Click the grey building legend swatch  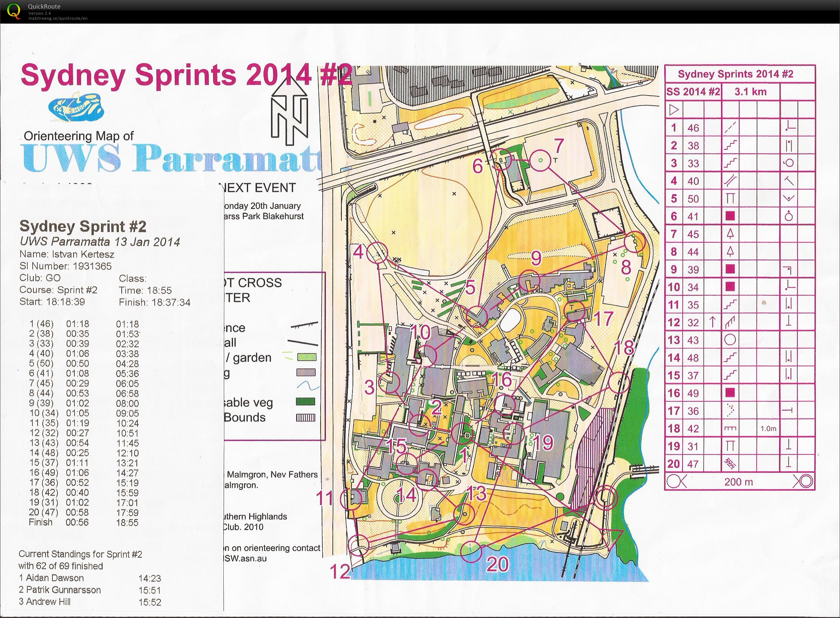tap(306, 373)
